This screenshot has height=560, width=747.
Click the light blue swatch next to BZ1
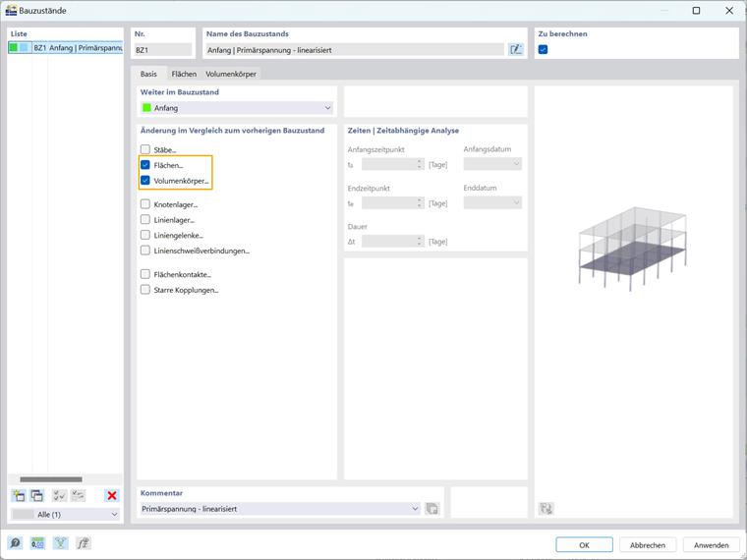(x=24, y=47)
